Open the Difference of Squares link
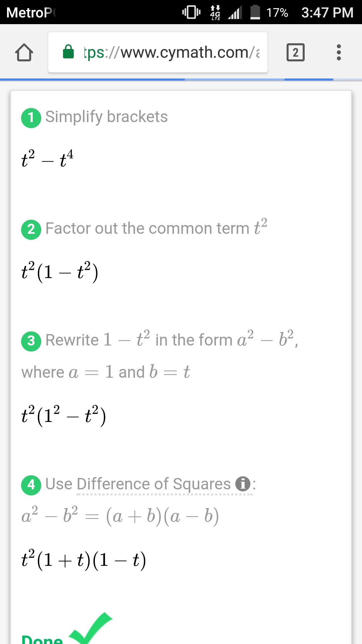362x644 pixels. (154, 484)
